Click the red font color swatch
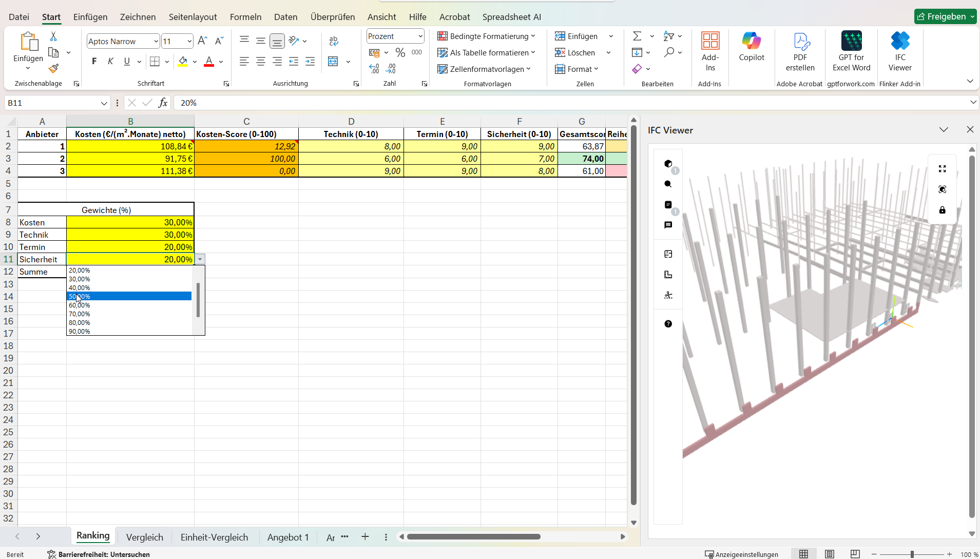Screen dimensions: 980x559 pos(209,62)
